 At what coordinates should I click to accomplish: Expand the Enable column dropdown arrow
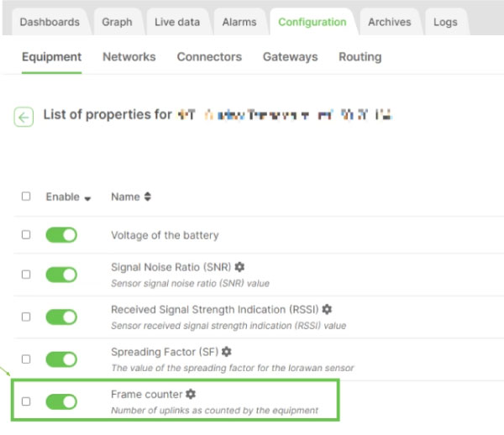pyautogui.click(x=87, y=197)
